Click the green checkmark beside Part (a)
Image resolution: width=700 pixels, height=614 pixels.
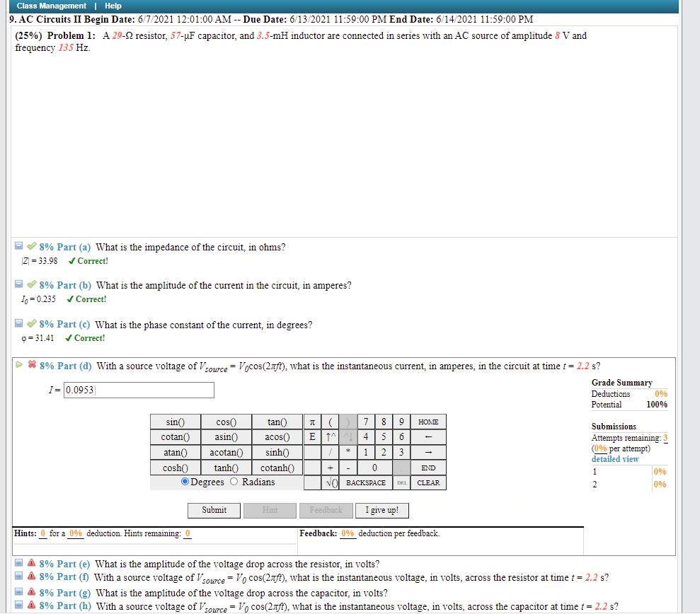click(x=30, y=247)
